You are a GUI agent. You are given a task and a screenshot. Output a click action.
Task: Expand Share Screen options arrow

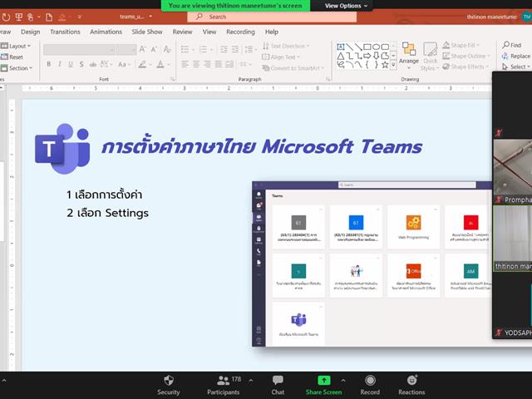pyautogui.click(x=343, y=381)
